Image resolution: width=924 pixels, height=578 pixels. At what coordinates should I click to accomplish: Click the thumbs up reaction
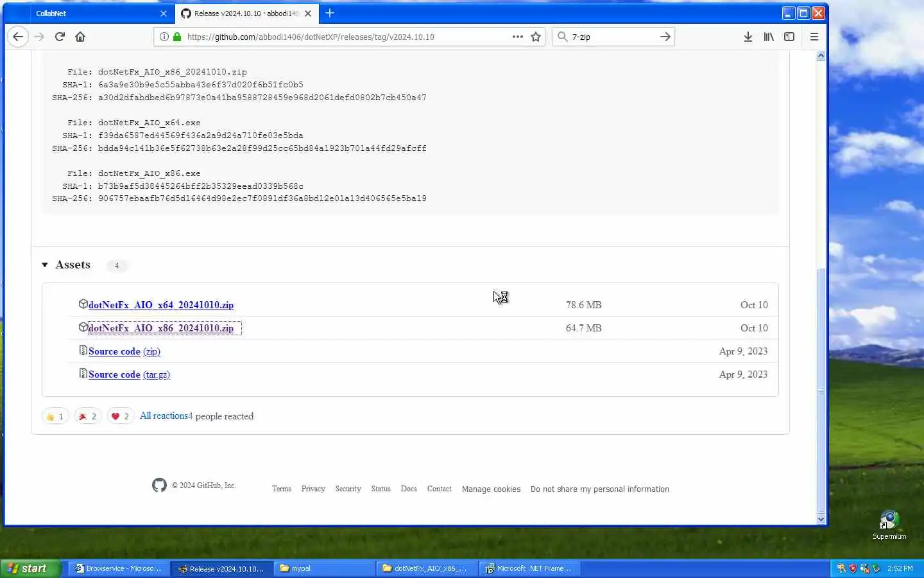coord(55,416)
